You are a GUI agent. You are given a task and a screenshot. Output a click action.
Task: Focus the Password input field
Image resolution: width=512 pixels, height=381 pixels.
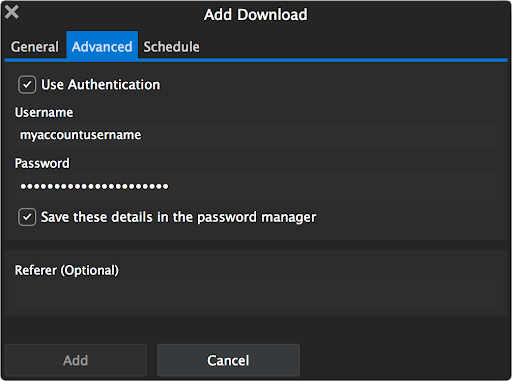pyautogui.click(x=256, y=186)
